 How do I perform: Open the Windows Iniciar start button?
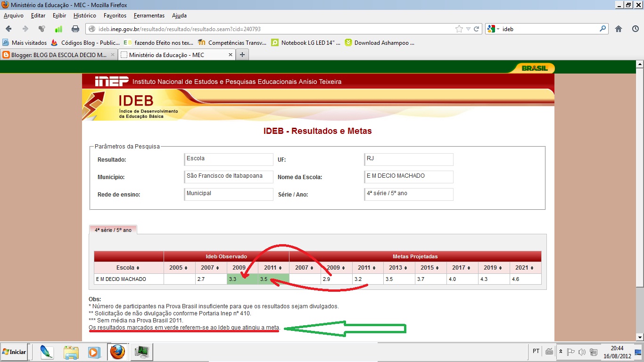point(14,352)
